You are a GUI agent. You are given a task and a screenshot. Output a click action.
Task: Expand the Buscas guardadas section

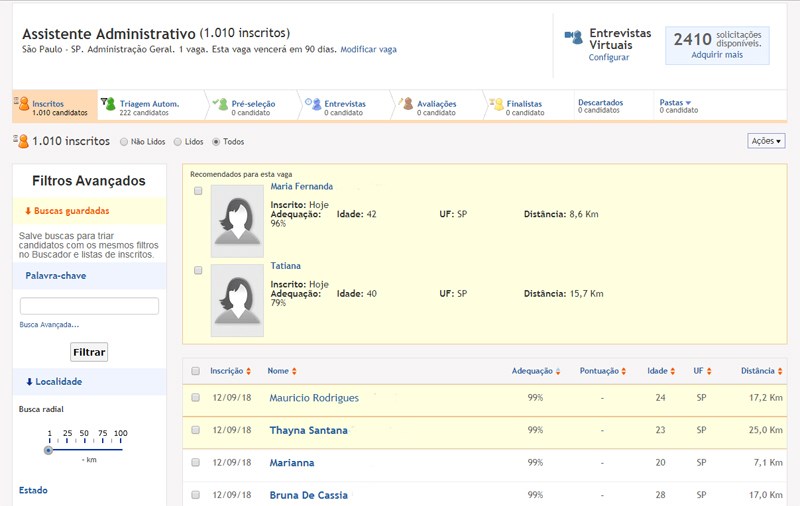[x=89, y=211]
